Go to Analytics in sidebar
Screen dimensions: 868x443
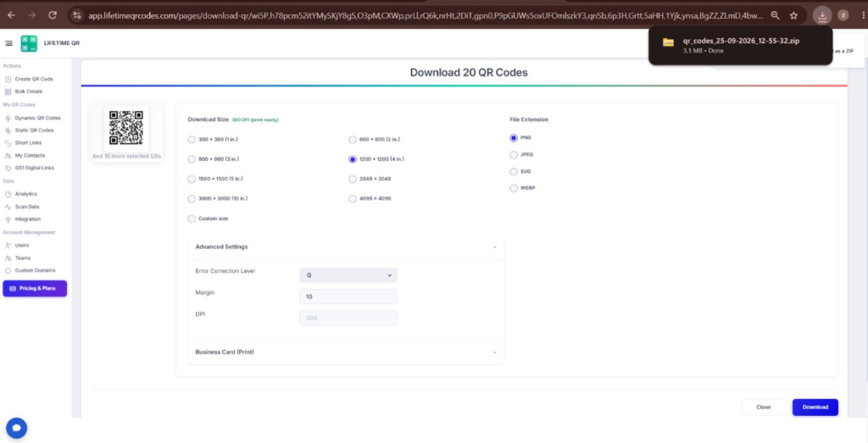26,194
